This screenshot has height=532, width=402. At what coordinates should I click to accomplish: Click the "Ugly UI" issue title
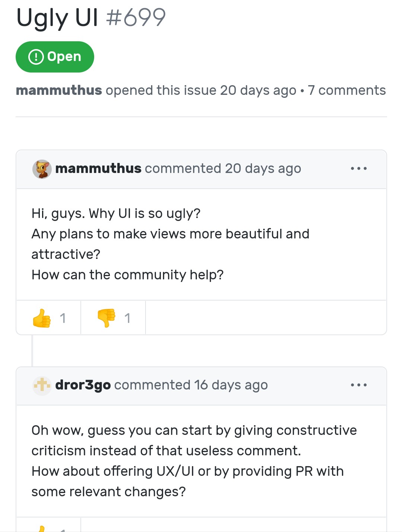click(x=57, y=18)
